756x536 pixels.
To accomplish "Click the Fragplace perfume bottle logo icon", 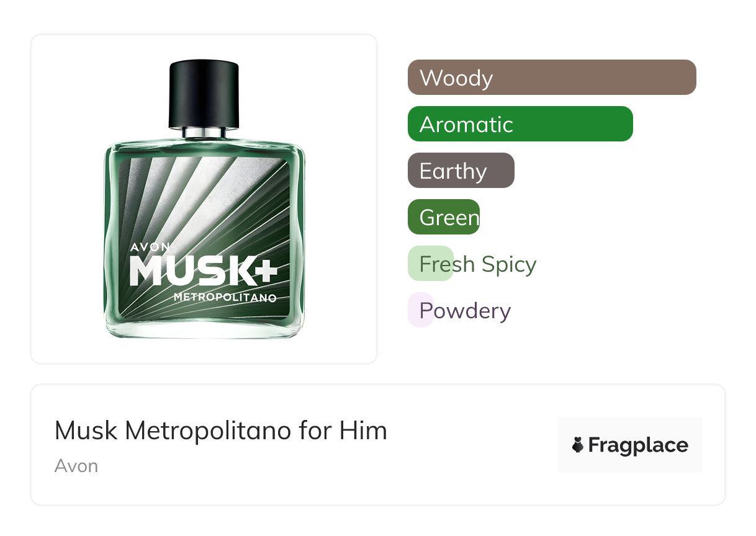I will [578, 445].
